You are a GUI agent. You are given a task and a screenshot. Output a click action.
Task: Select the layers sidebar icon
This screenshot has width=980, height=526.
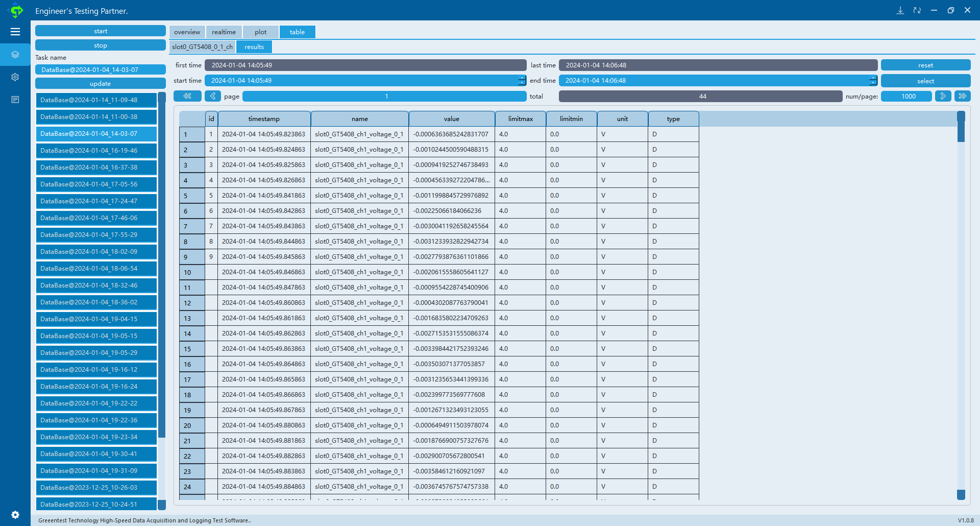point(15,55)
